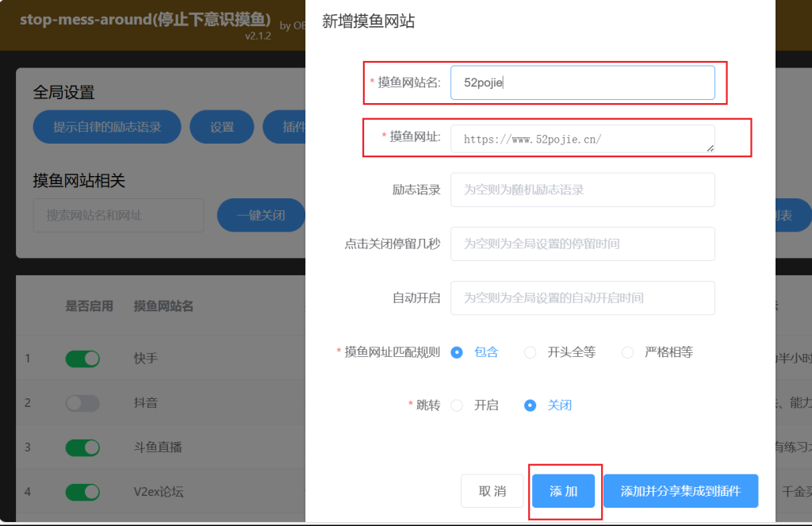812x526 pixels.
Task: Click 添加并分享集成到插件 button
Action: [x=680, y=490]
